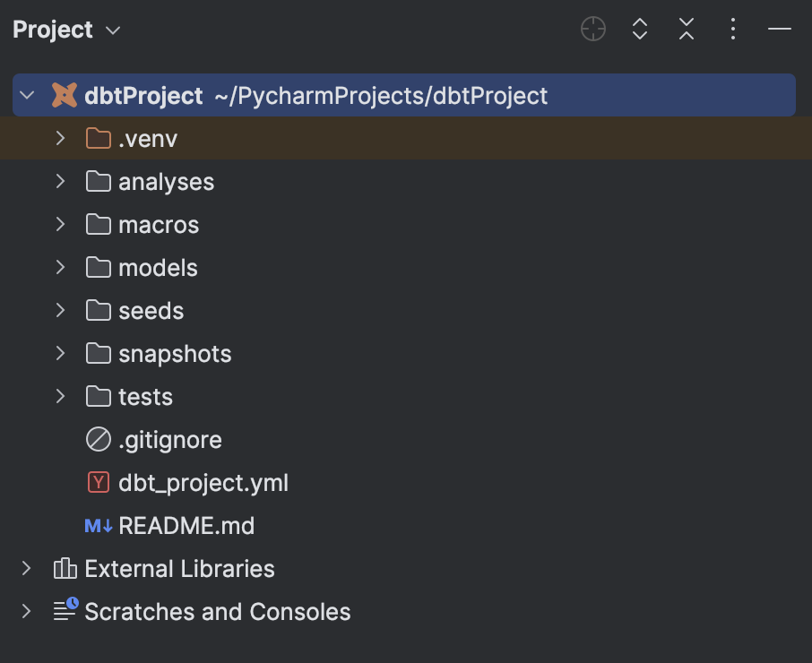812x663 pixels.
Task: Click the Select Opened File crosshair icon
Action: (592, 29)
